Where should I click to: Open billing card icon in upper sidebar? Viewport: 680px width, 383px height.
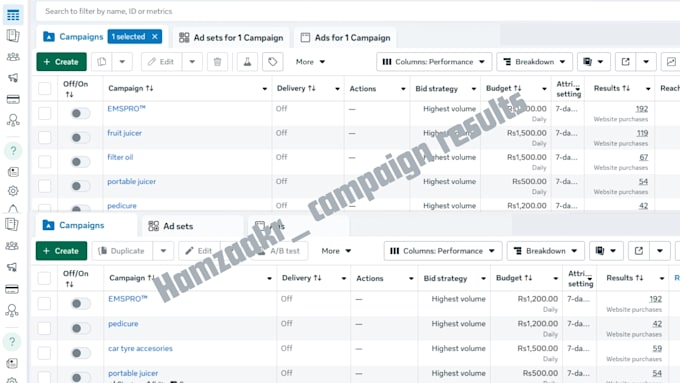point(13,99)
